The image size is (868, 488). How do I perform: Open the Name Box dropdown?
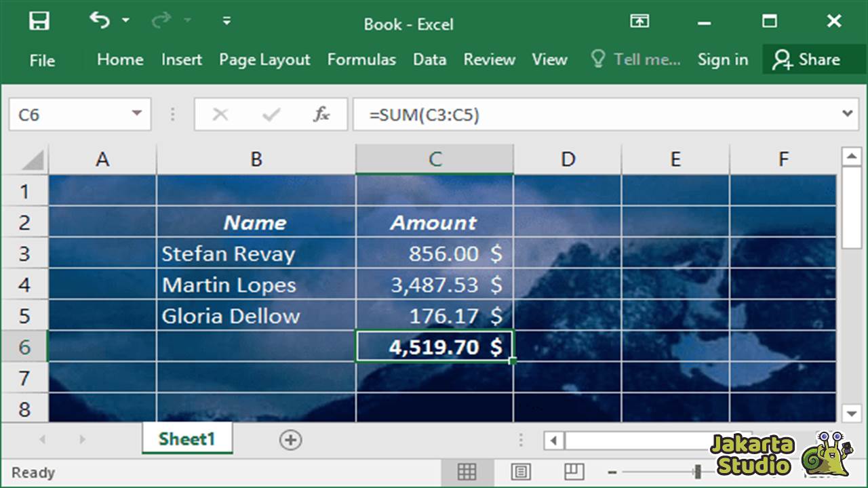pyautogui.click(x=138, y=114)
